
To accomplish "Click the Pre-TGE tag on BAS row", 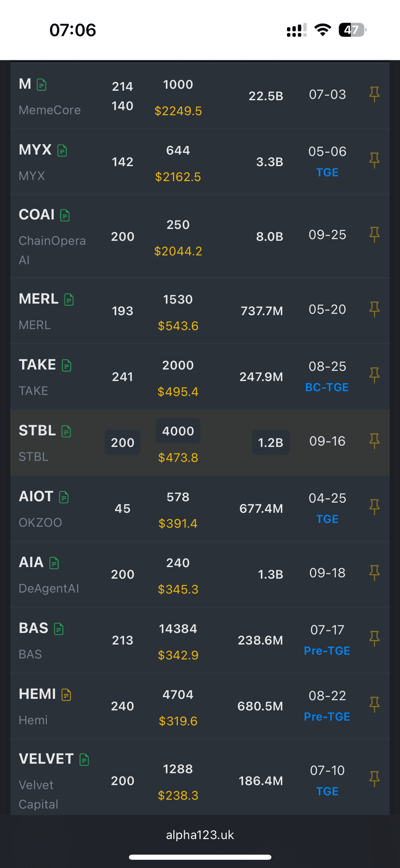I will (327, 651).
